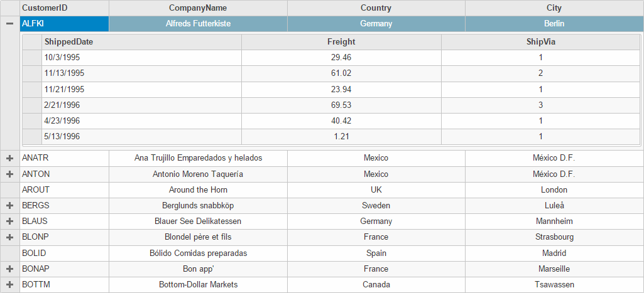Select the Bólido Comidas preparadas cell
Image resolution: width=644 pixels, height=293 pixels.
tap(198, 253)
